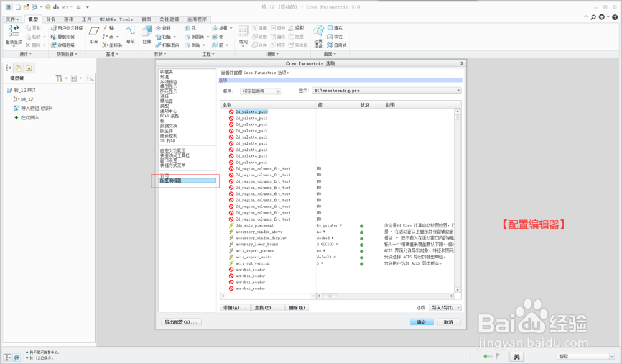622x364 pixels.
Task: Select 配置编辑器 in options category list
Action: (187, 181)
